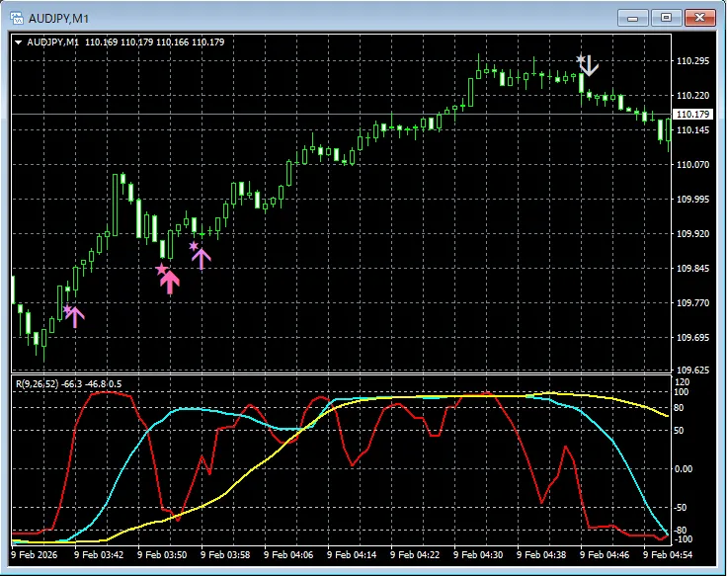Click the bold pink up arrow signal

tap(171, 282)
